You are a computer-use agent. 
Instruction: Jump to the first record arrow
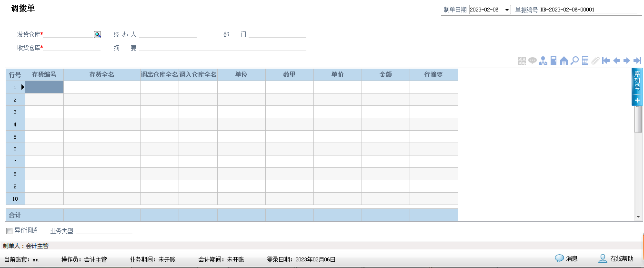tap(606, 61)
